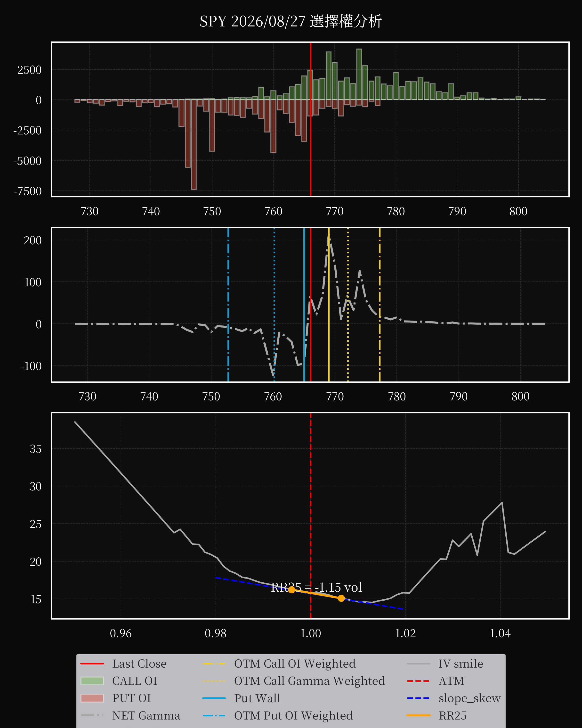This screenshot has height=728, width=582.
Task: Click the 1.00 x-axis label in the IV chart
Action: click(x=310, y=633)
